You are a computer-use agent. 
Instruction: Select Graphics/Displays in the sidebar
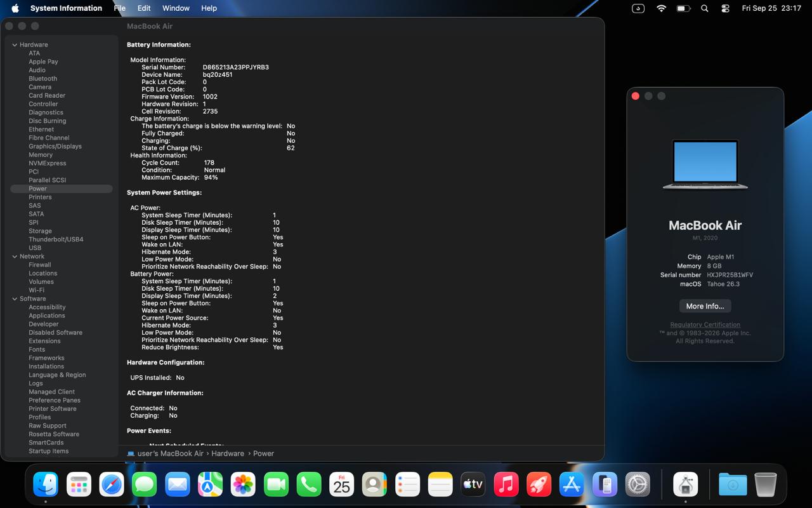click(55, 146)
